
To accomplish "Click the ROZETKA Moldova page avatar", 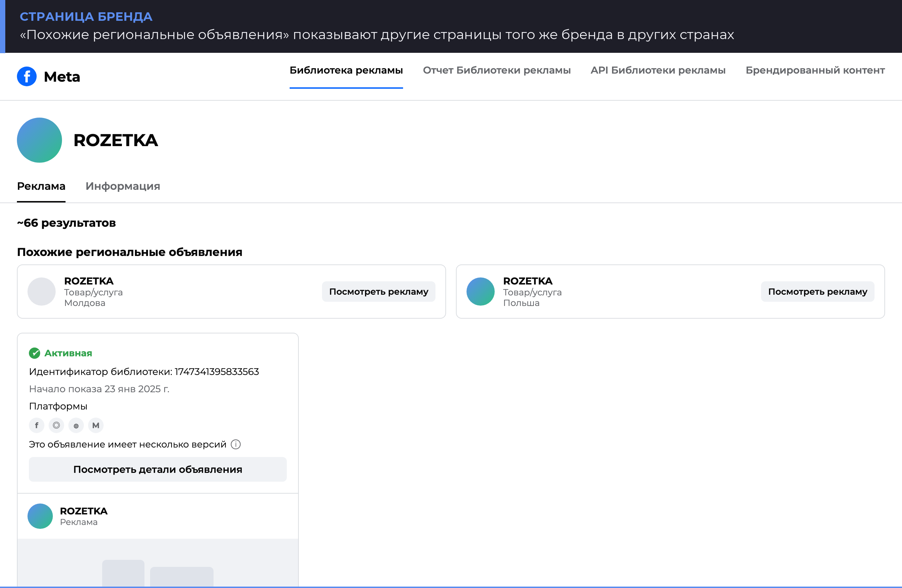I will 42,292.
